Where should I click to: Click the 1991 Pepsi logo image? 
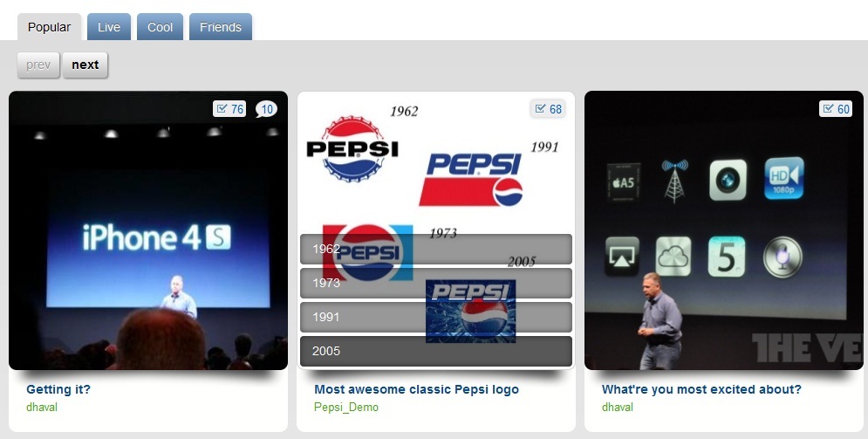[x=470, y=180]
